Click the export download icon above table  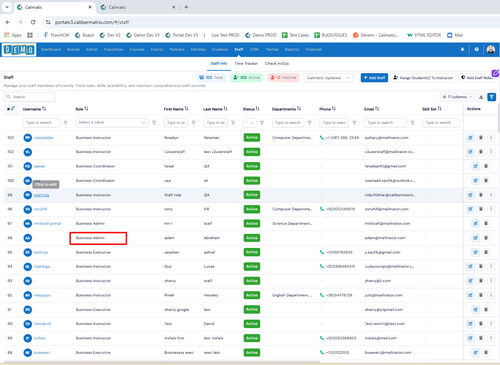[x=481, y=97]
